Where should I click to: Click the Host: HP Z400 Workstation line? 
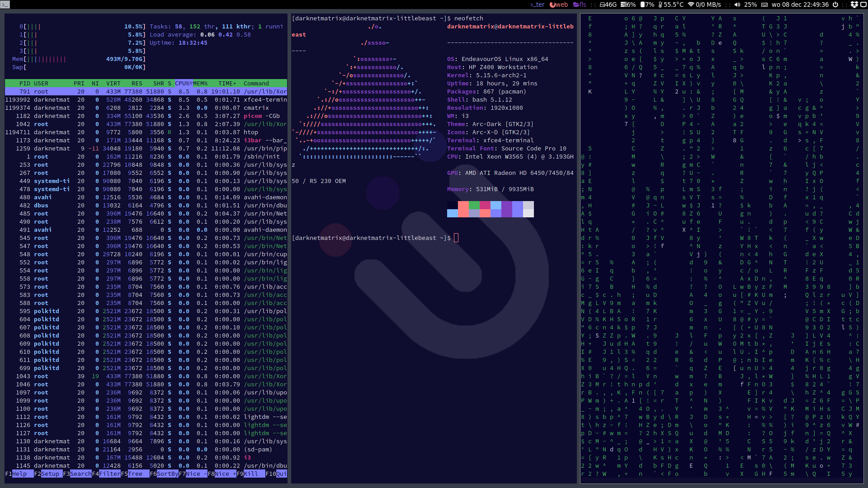(x=492, y=67)
